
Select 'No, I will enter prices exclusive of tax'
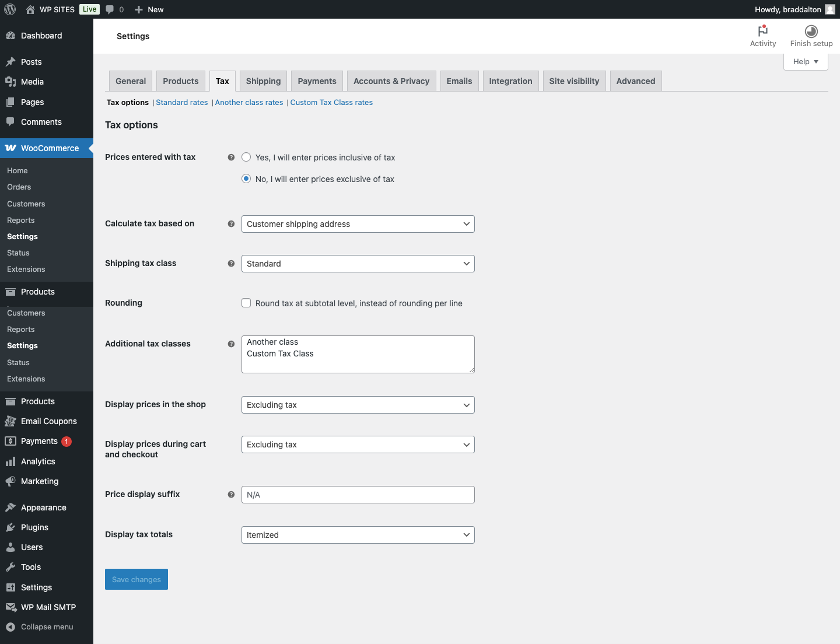(x=246, y=179)
